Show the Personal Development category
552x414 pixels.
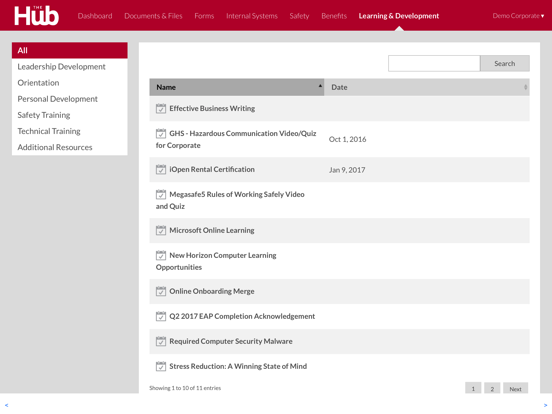(70, 99)
